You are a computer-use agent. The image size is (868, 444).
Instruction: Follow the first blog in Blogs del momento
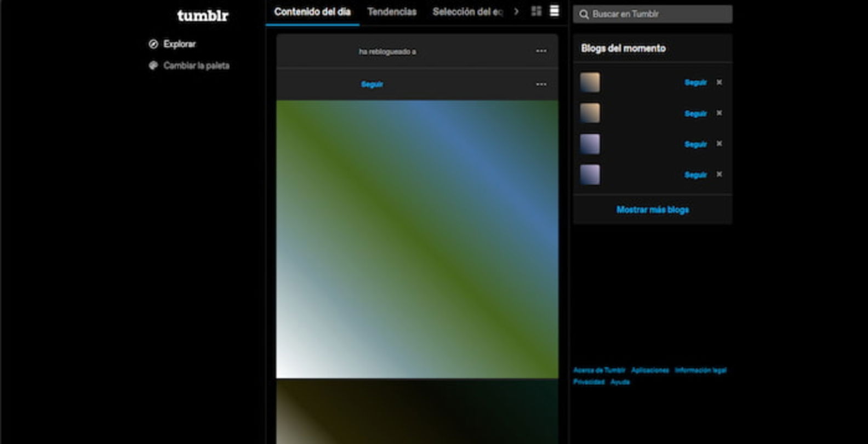pos(696,83)
